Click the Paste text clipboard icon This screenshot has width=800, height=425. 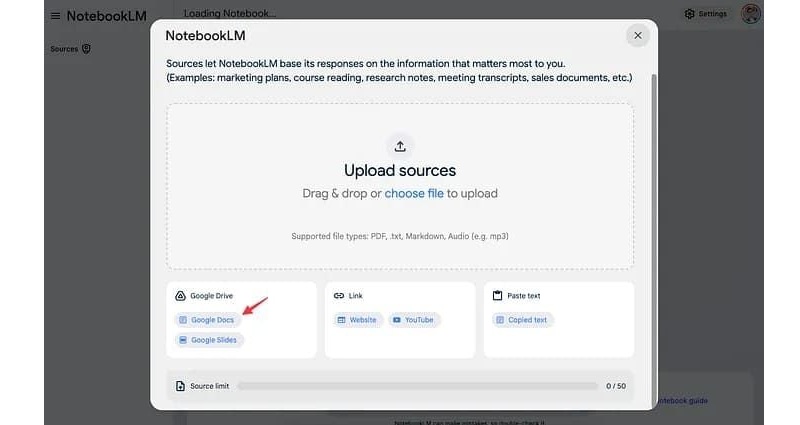(x=497, y=296)
